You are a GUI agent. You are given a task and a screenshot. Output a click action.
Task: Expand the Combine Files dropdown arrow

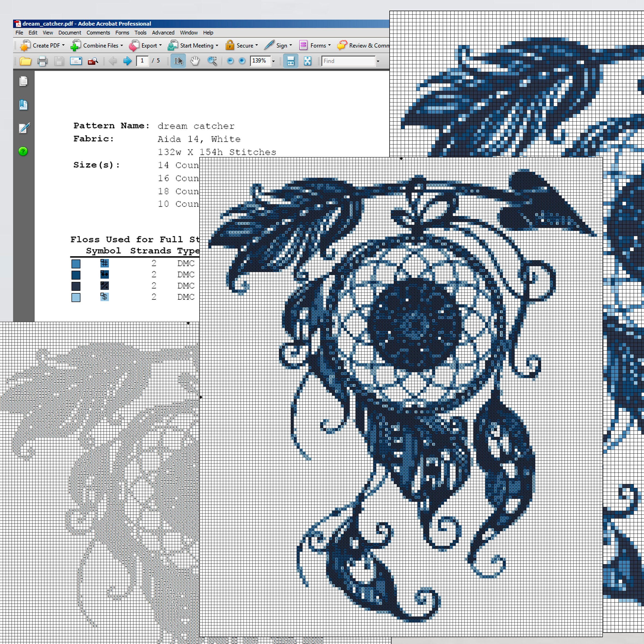[x=122, y=45]
